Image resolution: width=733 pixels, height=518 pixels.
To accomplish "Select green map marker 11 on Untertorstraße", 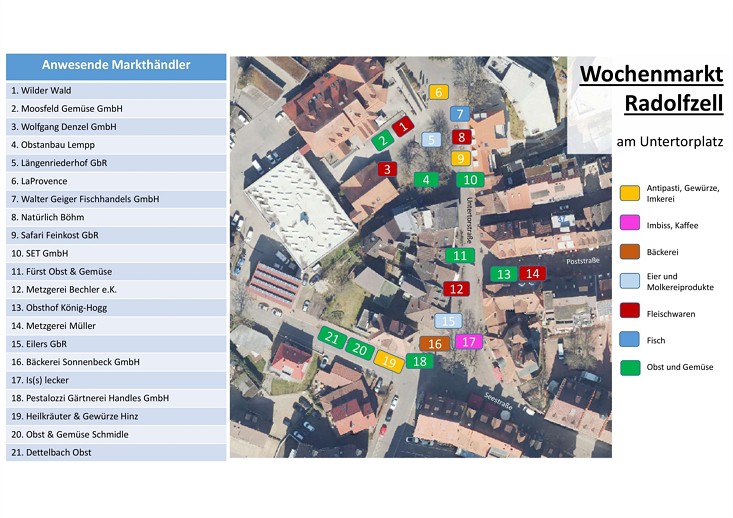I will coord(460,255).
